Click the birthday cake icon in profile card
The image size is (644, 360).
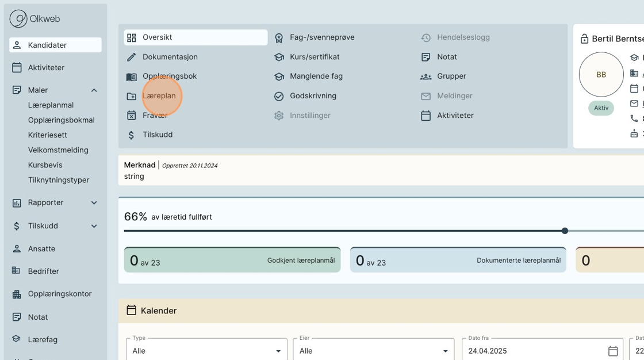pos(634,133)
